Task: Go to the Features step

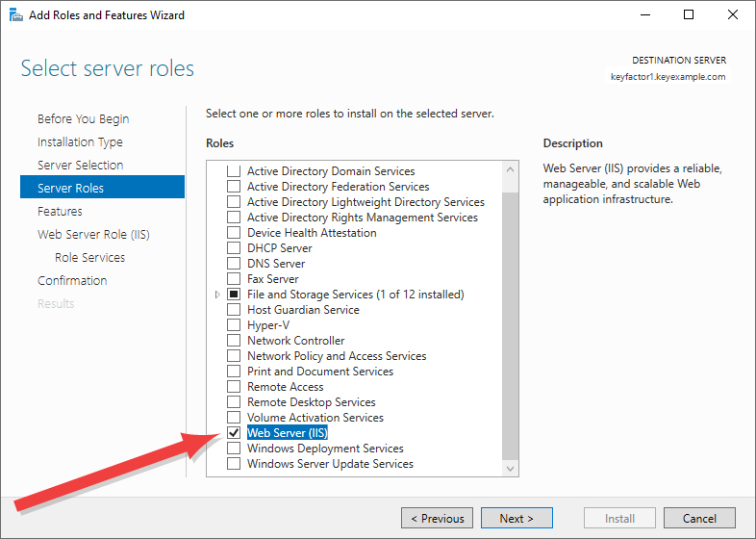Action: tap(60, 212)
